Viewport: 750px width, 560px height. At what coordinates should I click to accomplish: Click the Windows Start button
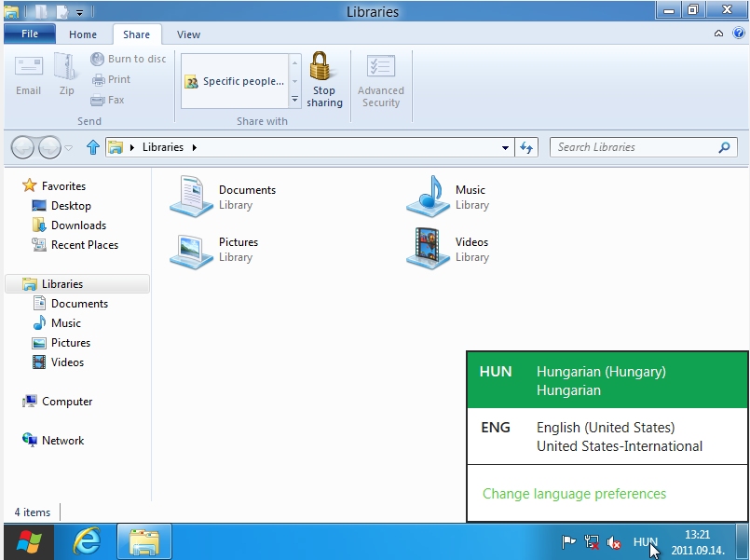(x=29, y=541)
